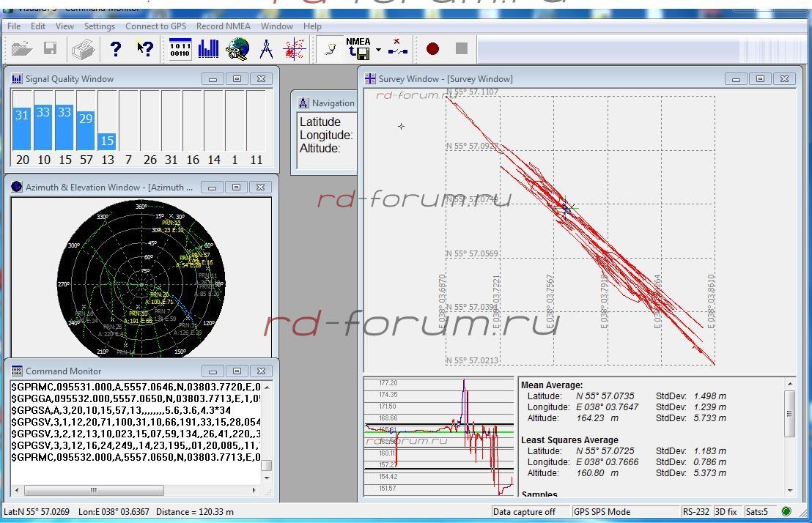
Task: Open the Command Monitor binary icon
Action: (x=180, y=49)
